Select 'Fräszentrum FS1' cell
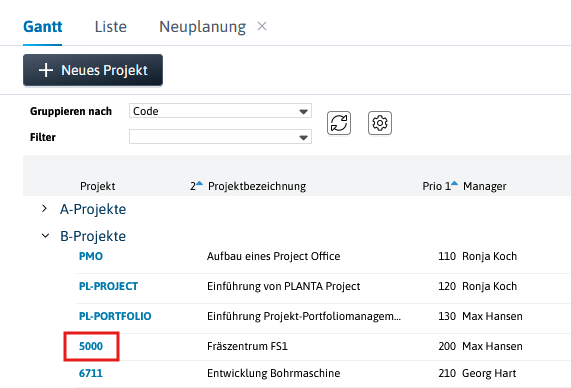571x388 pixels. tap(247, 346)
